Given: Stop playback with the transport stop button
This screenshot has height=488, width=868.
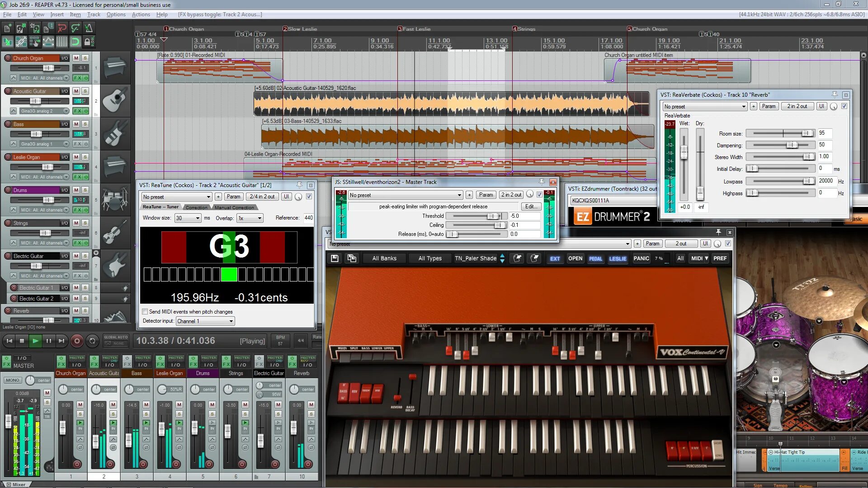Looking at the screenshot, I should click(x=22, y=341).
